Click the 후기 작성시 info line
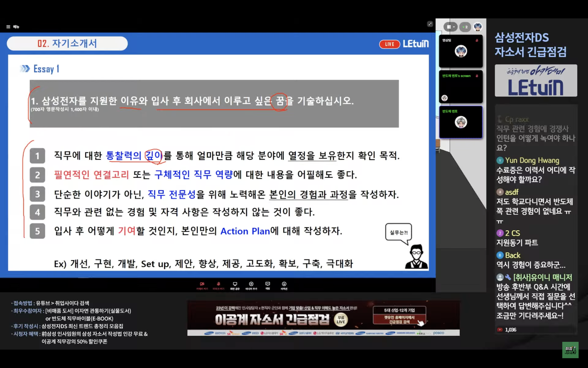 67,326
